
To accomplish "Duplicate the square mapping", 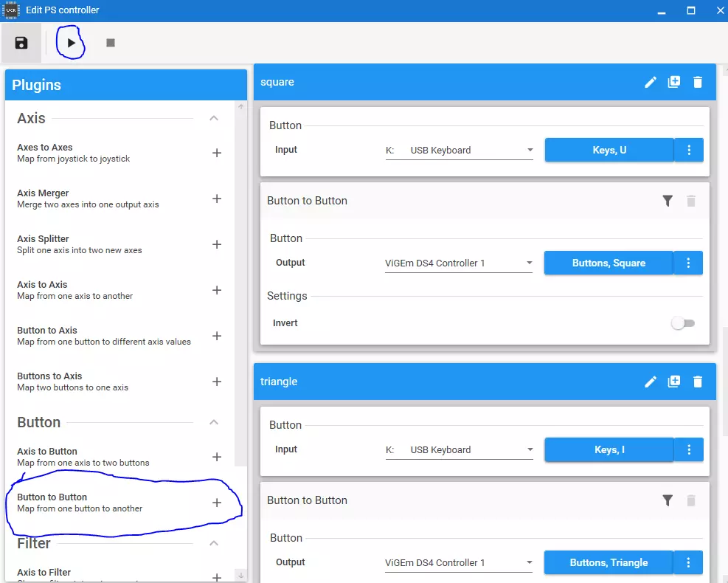I will pos(673,82).
